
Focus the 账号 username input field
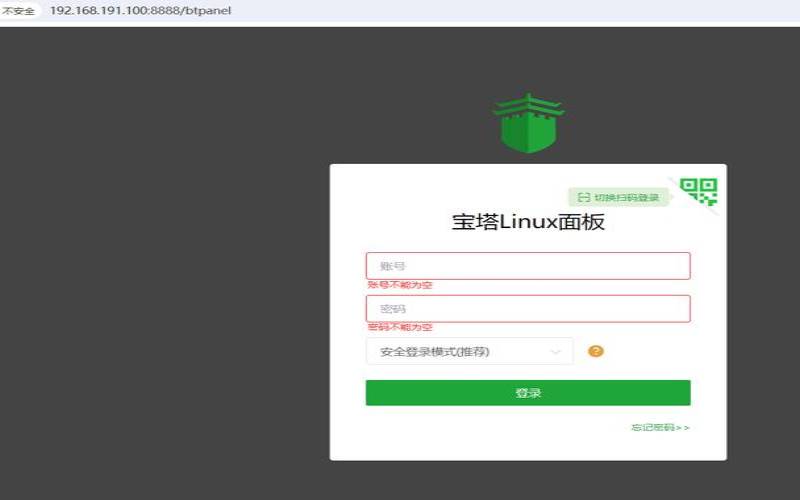(528, 266)
